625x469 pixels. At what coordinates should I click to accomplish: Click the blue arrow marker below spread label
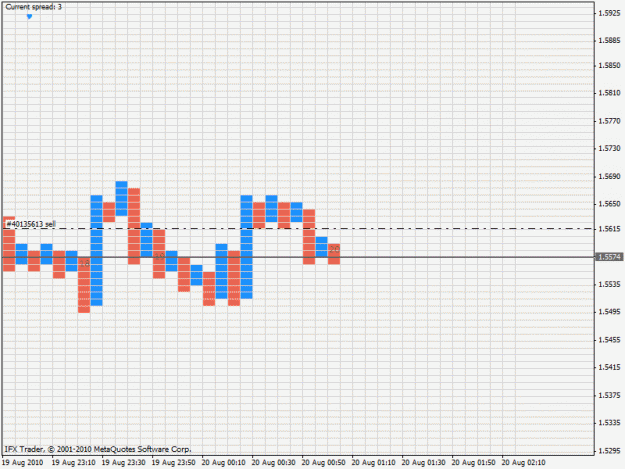[x=29, y=16]
